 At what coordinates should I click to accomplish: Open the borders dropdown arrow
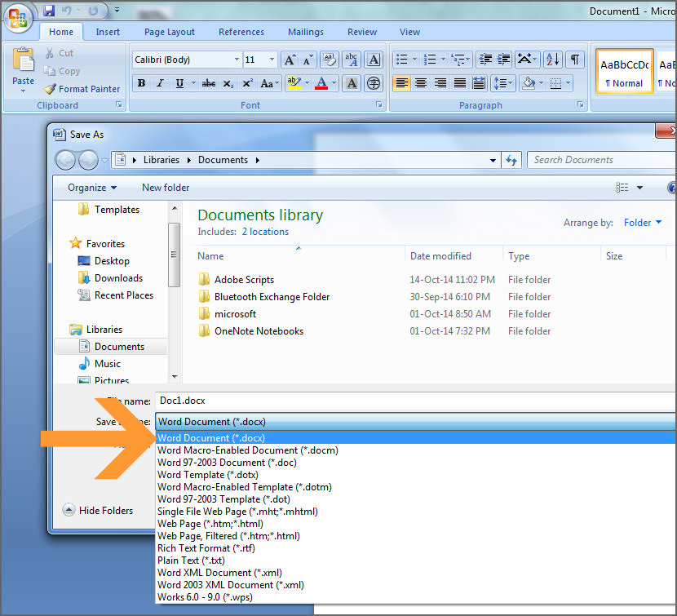pyautogui.click(x=569, y=83)
